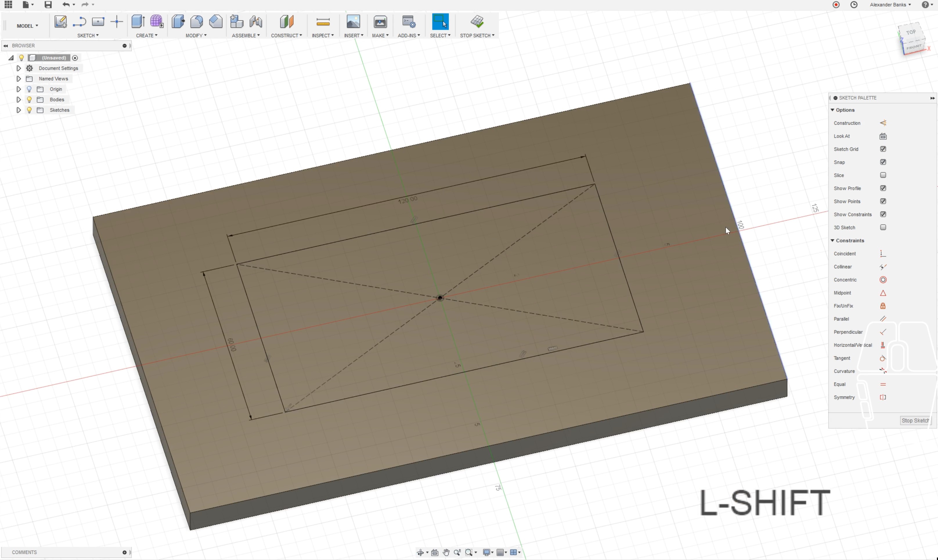
Task: Open the INSPECT menu
Action: tap(322, 35)
